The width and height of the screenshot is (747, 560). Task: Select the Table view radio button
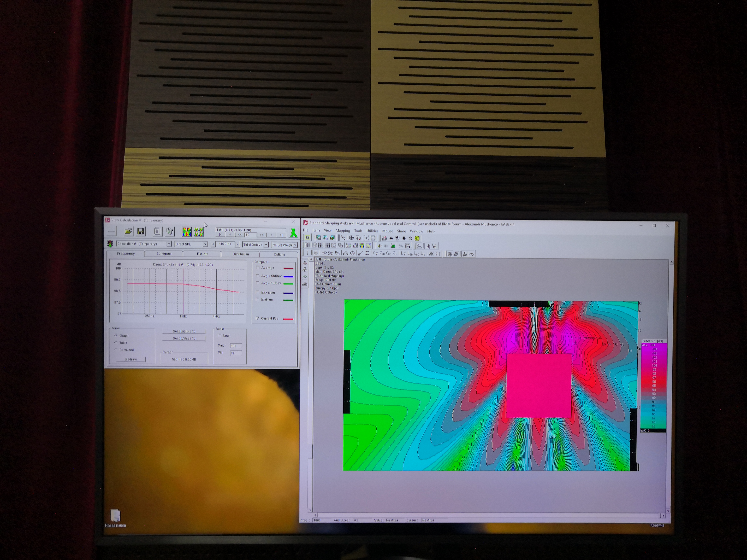[116, 343]
